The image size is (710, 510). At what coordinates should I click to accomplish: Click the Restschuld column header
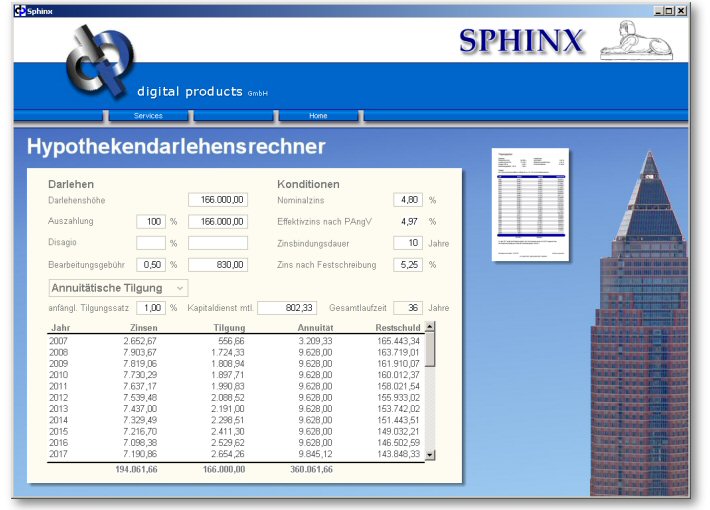click(398, 327)
